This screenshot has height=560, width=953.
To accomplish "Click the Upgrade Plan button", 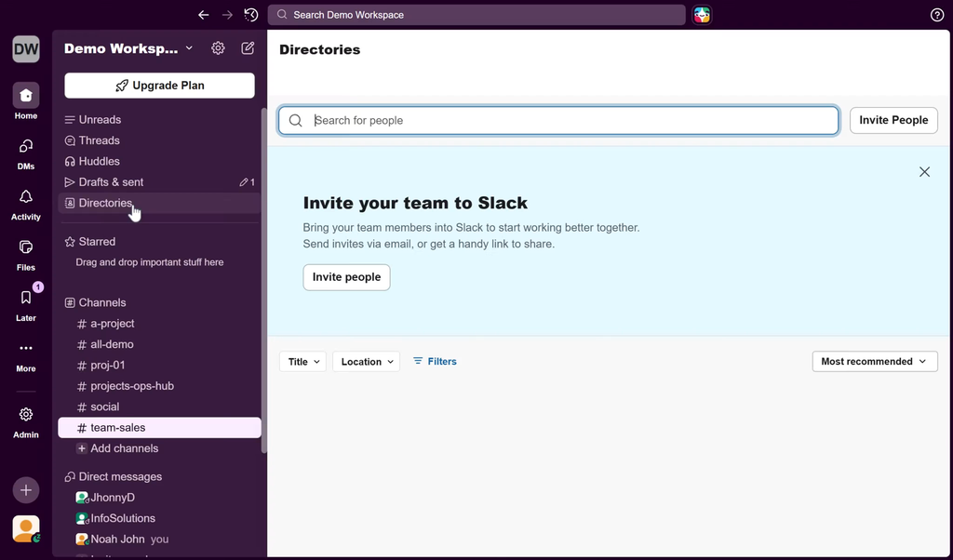I will 159,86.
